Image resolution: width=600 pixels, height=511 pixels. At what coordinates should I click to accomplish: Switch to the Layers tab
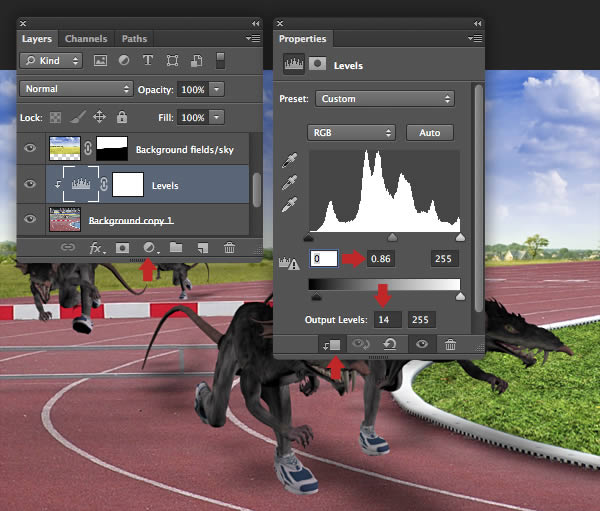(37, 39)
